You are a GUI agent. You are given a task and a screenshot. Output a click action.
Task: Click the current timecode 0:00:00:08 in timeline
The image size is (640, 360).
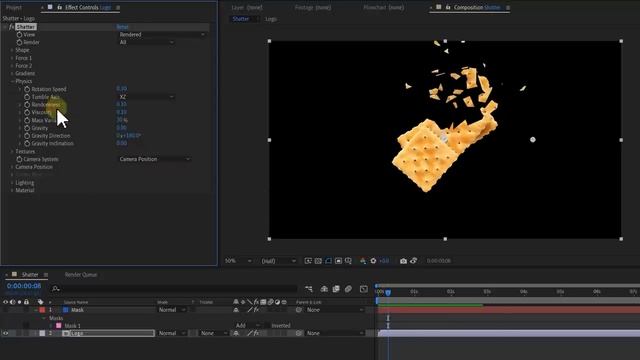point(24,286)
